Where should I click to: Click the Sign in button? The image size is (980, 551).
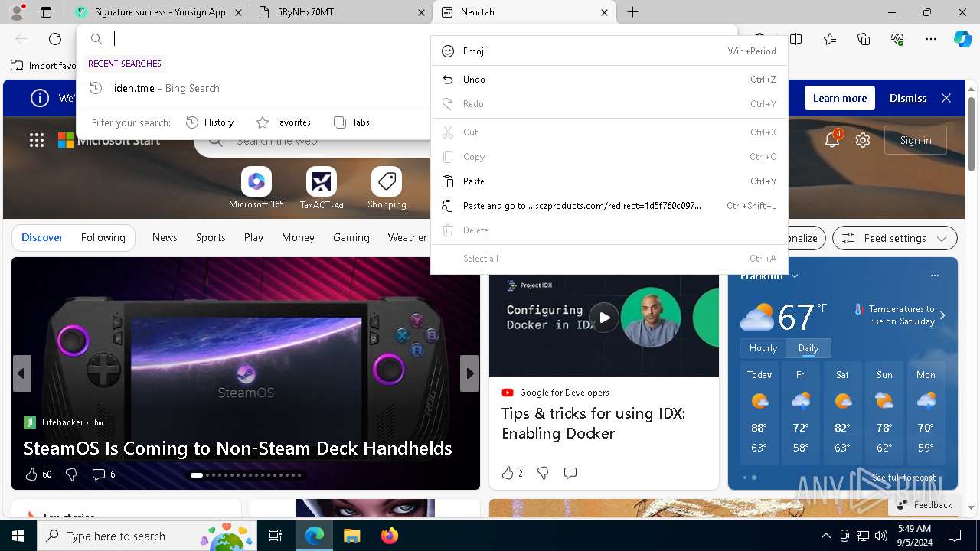click(916, 140)
